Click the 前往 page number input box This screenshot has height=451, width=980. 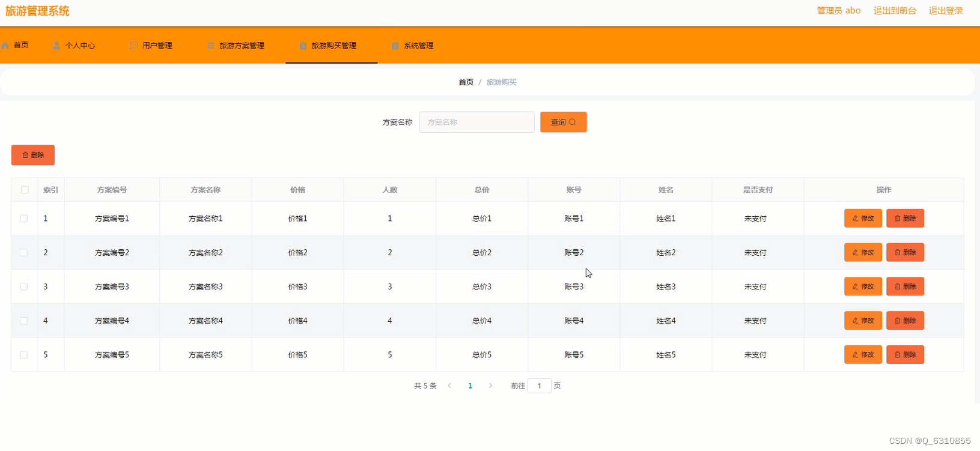coord(539,386)
